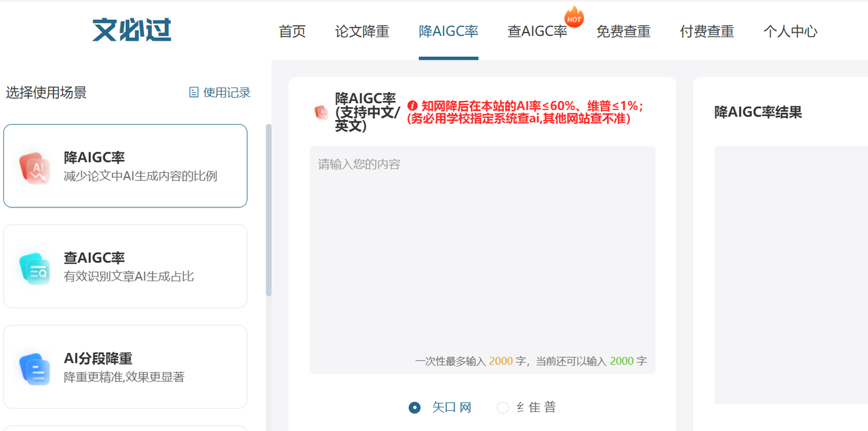Image resolution: width=868 pixels, height=431 pixels.
Task: Click text 降重更精准,效果更显著
Action: (124, 377)
